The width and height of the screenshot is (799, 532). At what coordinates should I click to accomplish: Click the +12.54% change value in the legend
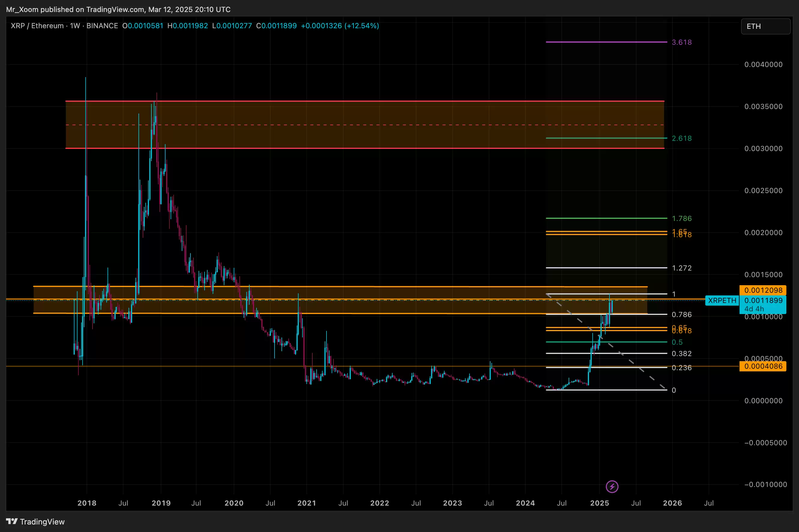pyautogui.click(x=362, y=26)
